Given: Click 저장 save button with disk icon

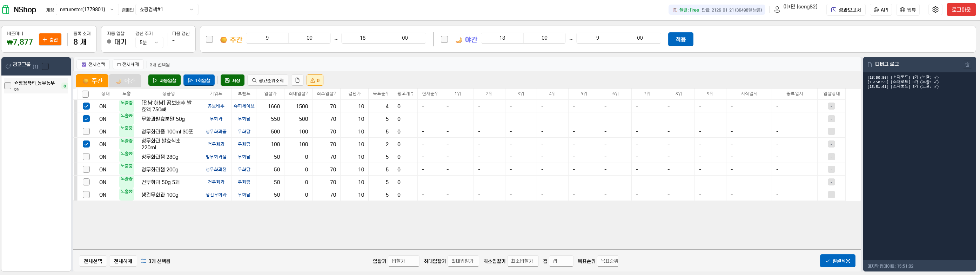Looking at the screenshot, I should 233,80.
